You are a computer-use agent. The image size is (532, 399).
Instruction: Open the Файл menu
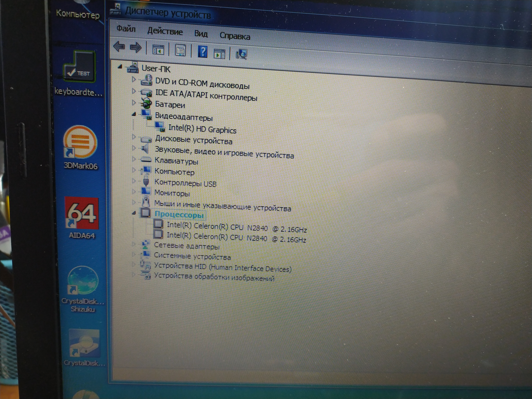point(126,29)
